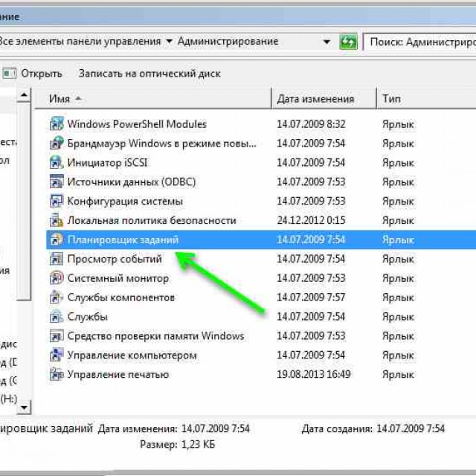
Task: Select the Службы name text
Action: pos(88,317)
